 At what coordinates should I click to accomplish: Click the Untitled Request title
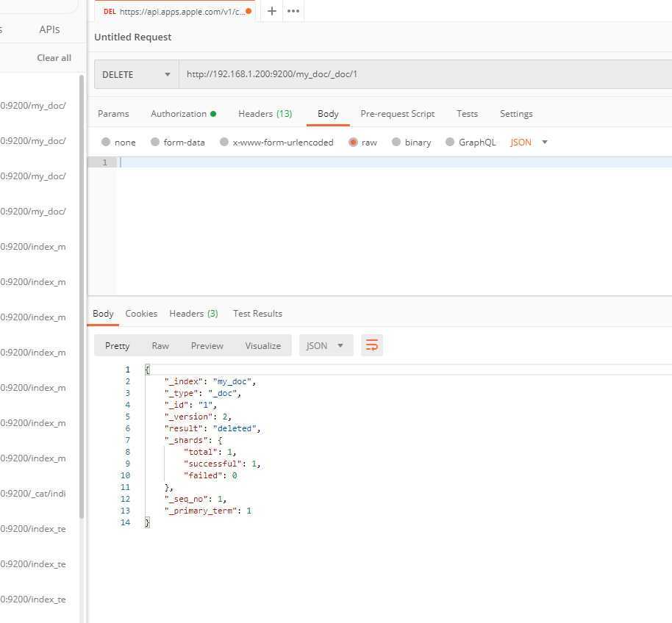[133, 37]
